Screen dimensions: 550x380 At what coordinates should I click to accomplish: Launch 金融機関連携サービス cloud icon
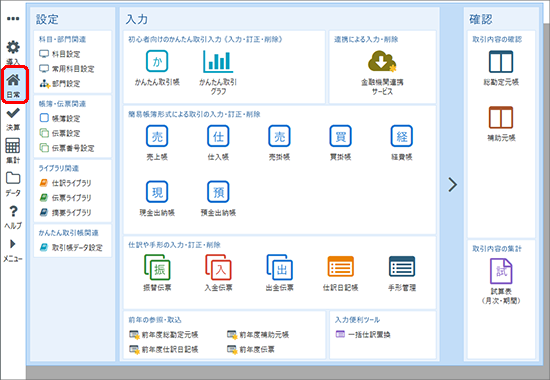(382, 61)
